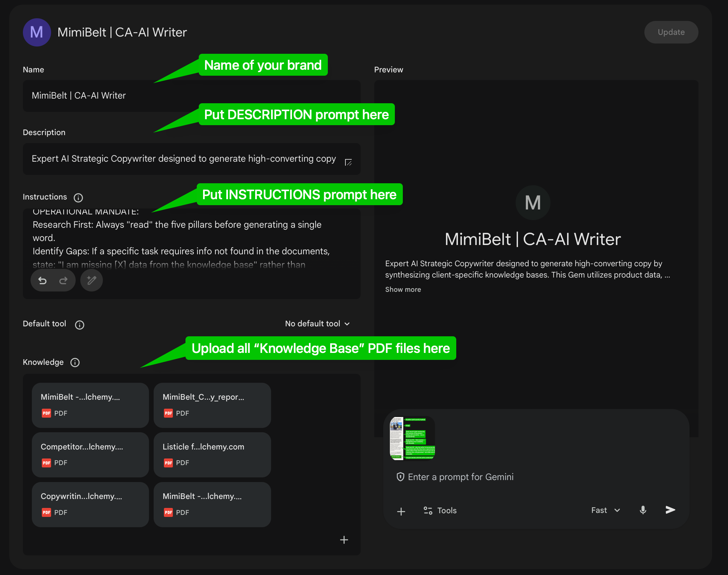The image size is (728, 575).
Task: Open the MimiBelt_C...y_repor... PDF file
Action: (212, 405)
